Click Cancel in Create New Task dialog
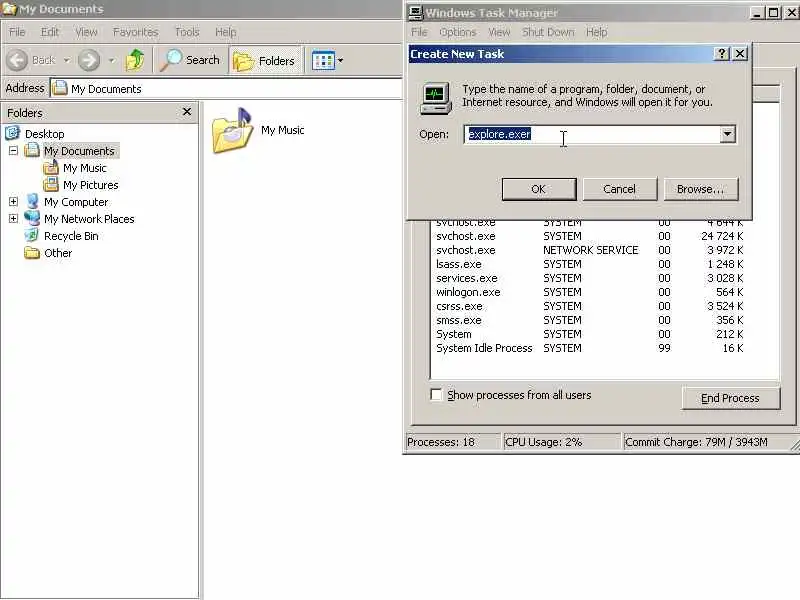The height and width of the screenshot is (600, 800). (x=619, y=189)
